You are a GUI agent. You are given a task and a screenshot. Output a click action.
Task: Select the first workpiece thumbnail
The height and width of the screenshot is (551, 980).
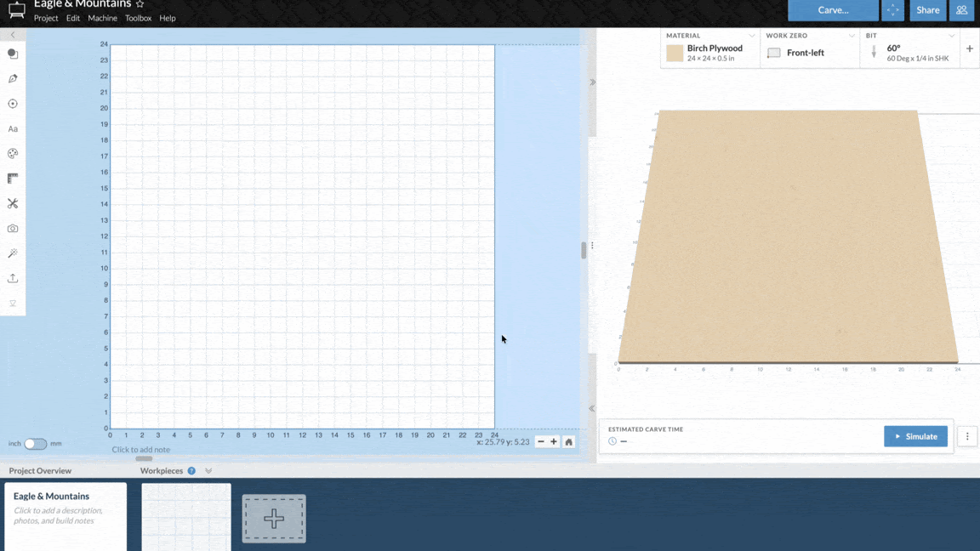click(x=186, y=517)
